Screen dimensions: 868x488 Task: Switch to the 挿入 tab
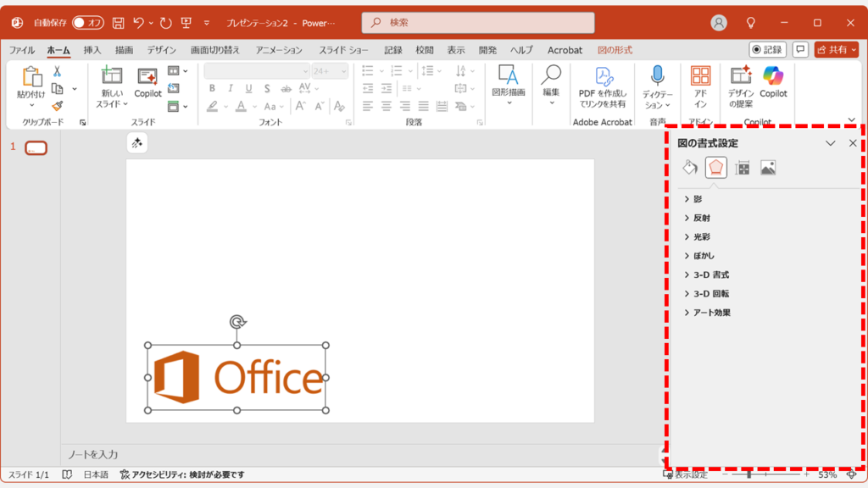coord(92,50)
